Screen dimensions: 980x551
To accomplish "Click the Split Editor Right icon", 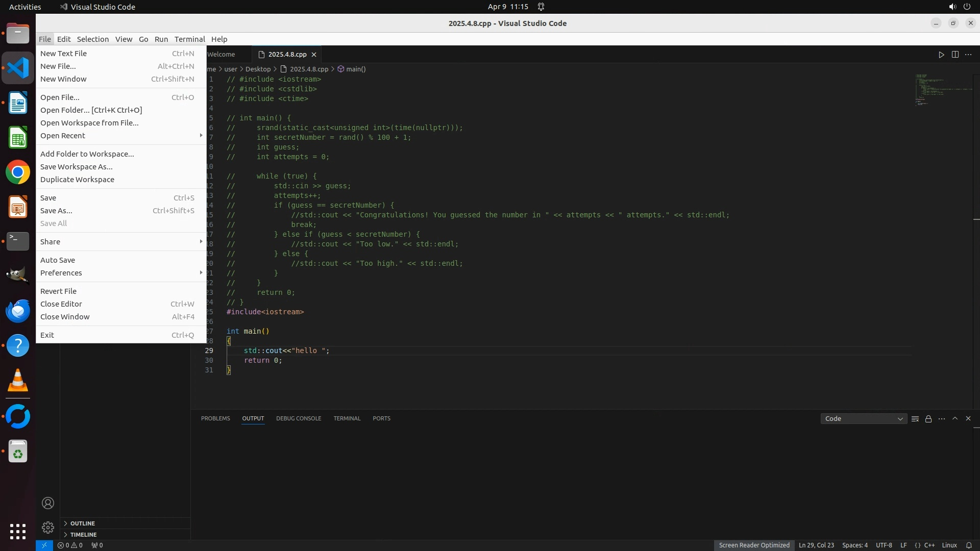I will click(x=955, y=55).
